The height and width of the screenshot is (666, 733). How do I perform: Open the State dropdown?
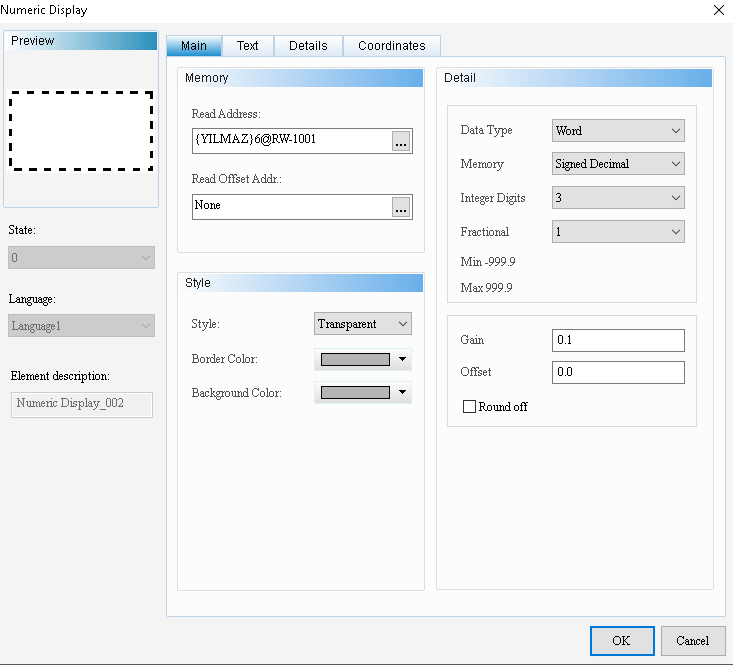click(x=81, y=258)
